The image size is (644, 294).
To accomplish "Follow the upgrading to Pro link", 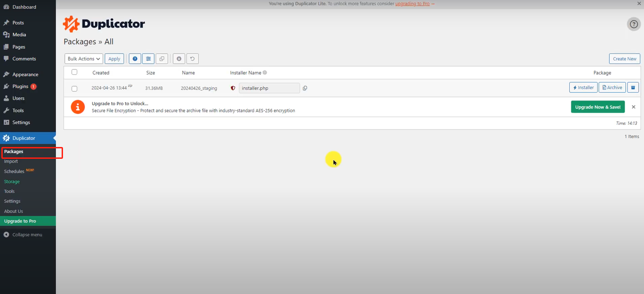I will point(412,4).
